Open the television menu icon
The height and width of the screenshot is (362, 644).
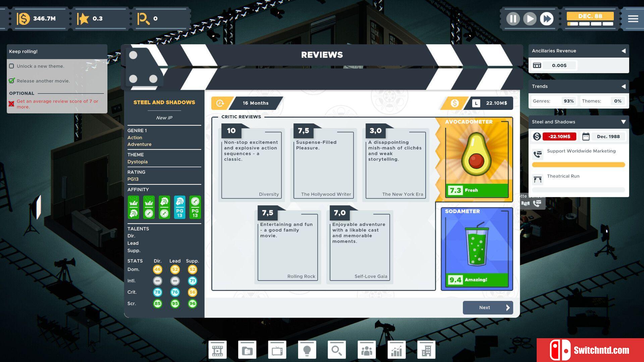coord(277,351)
